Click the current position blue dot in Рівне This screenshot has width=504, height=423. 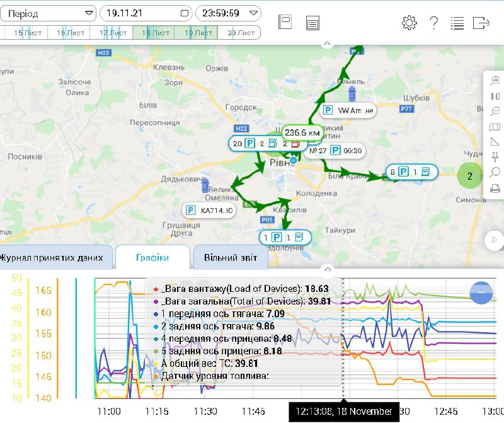coord(293,160)
